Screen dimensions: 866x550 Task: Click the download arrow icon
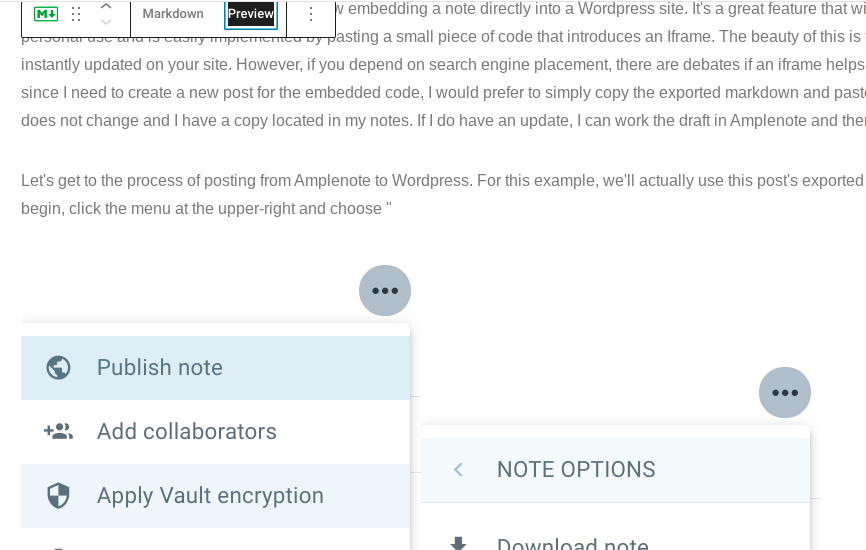coord(458,544)
